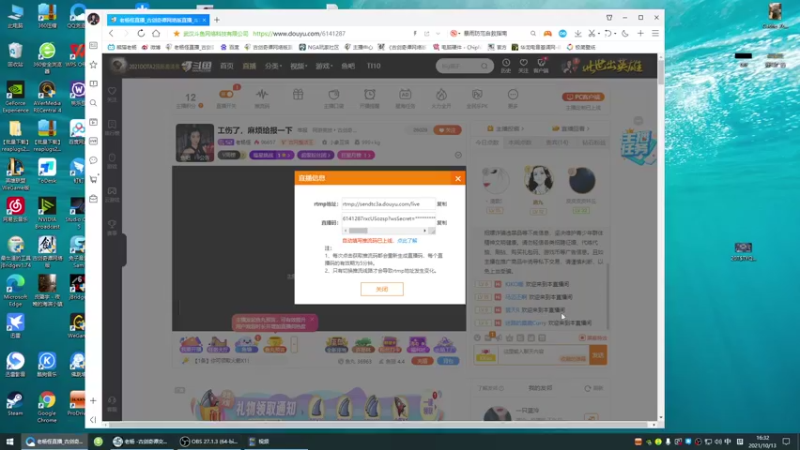Open the 直播 nav item
This screenshot has width=800, height=450.
coord(249,66)
